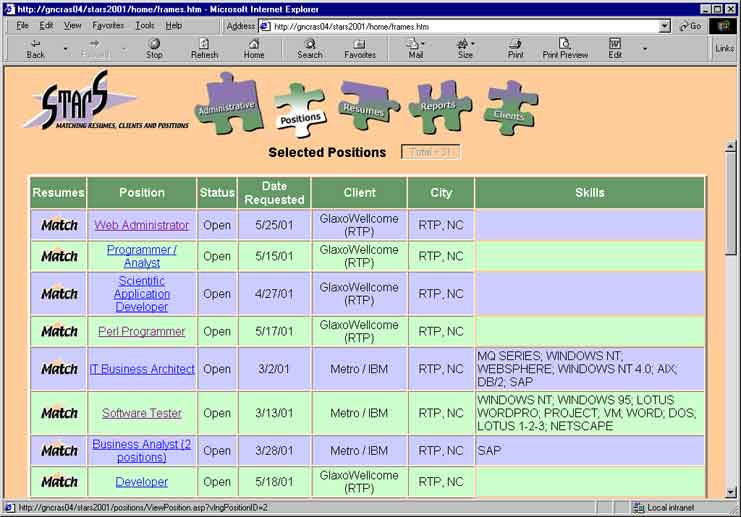Open the Reports puzzle piece
The image size is (741, 517).
[439, 107]
